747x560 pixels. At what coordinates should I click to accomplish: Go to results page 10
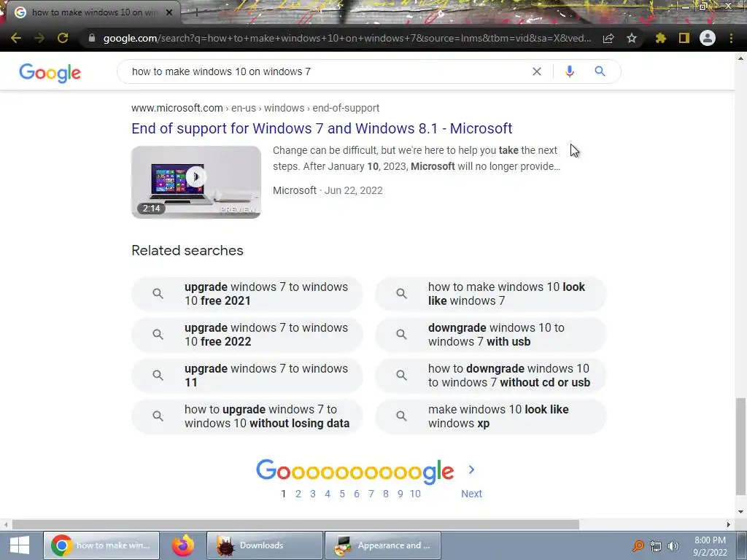(415, 494)
